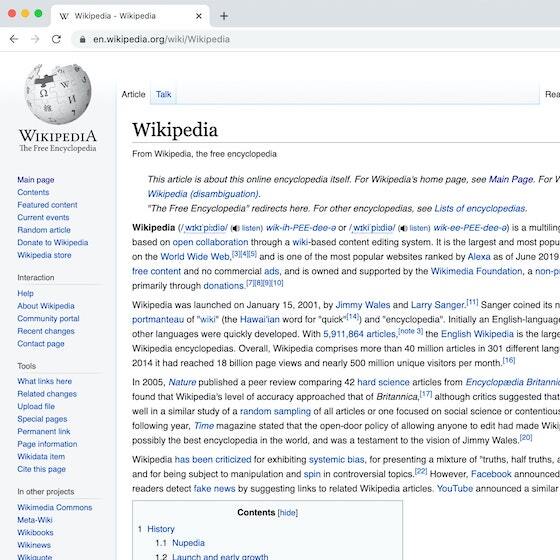
Task: Follow the hard science link
Action: 383,382
